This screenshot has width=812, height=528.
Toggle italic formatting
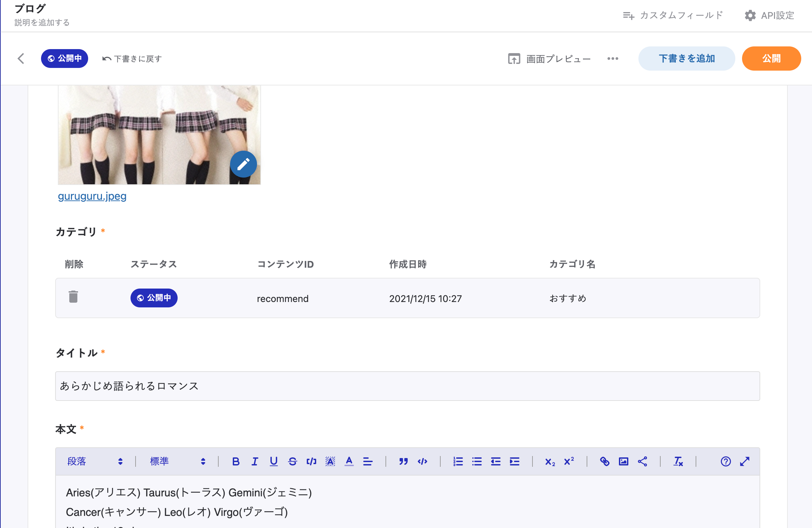pyautogui.click(x=255, y=461)
